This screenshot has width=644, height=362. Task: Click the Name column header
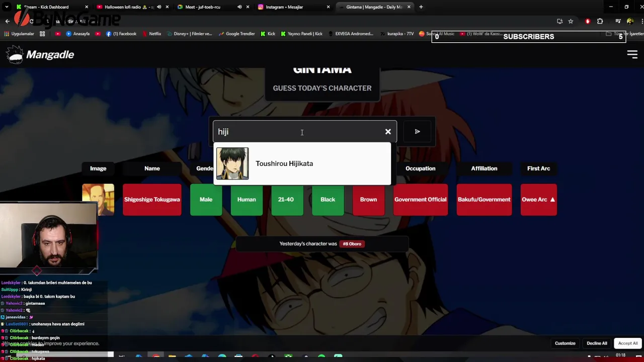152,168
